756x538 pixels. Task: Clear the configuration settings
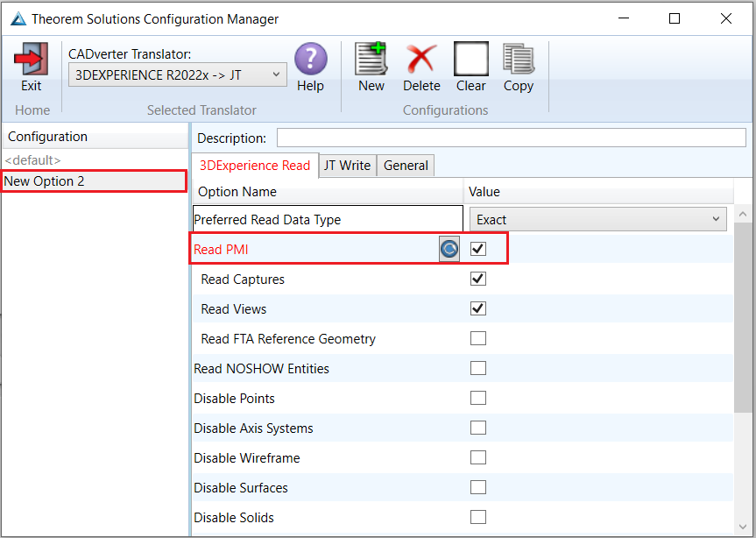point(471,59)
